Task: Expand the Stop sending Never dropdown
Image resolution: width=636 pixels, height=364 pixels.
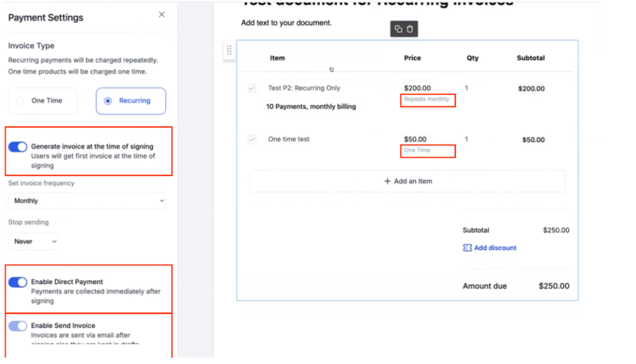Action: (33, 241)
